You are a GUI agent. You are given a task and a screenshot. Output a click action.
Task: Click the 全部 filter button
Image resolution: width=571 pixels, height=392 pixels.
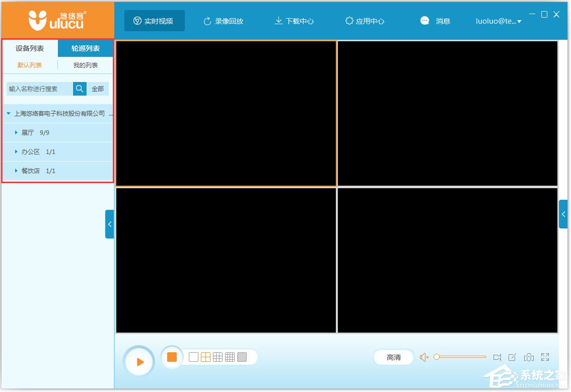(98, 89)
